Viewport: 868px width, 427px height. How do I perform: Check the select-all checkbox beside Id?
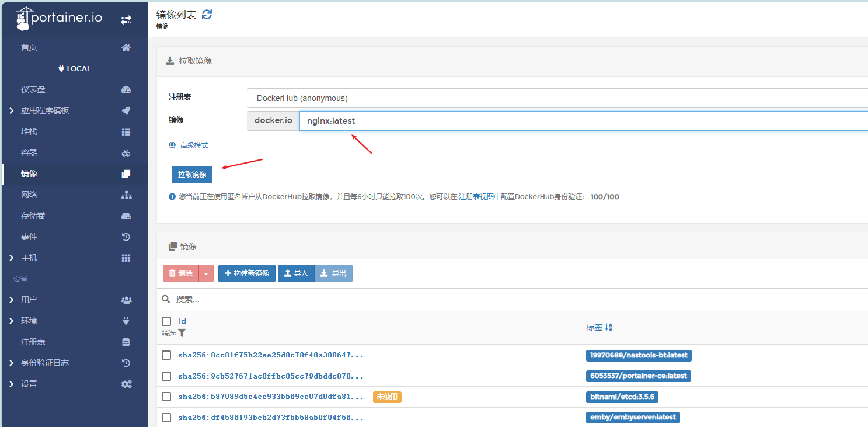166,321
